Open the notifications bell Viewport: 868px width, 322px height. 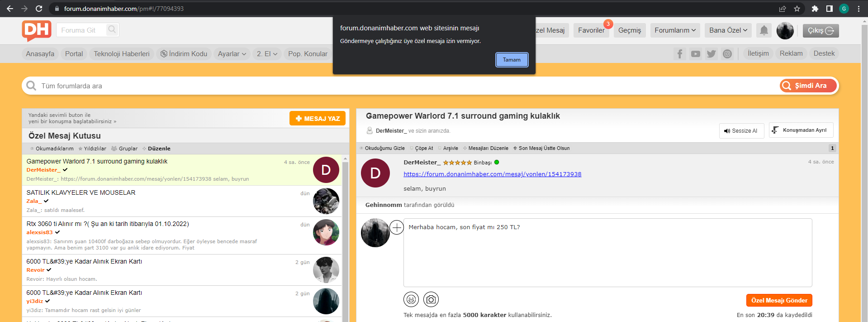pyautogui.click(x=764, y=30)
